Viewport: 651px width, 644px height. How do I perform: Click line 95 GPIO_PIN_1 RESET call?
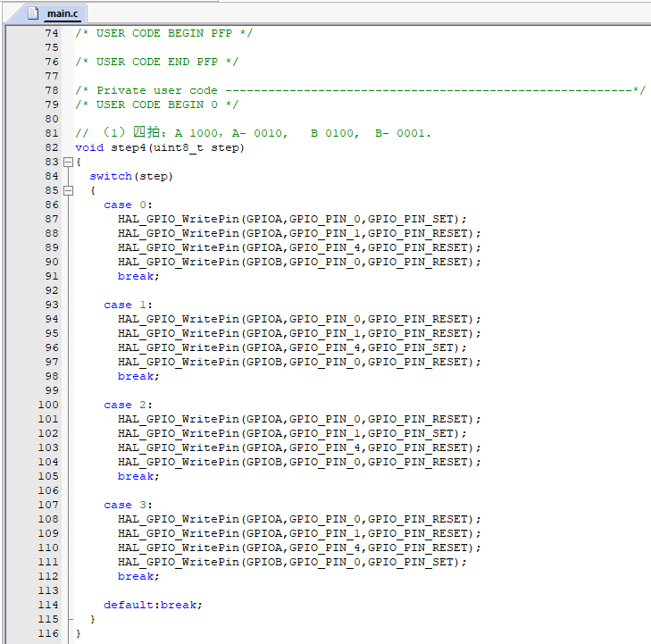pyautogui.click(x=299, y=334)
